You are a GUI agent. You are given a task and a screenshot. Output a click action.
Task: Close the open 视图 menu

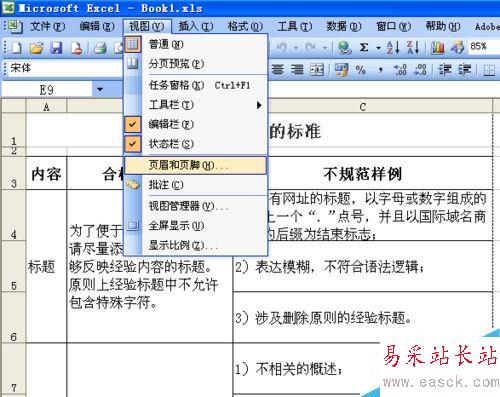147,26
